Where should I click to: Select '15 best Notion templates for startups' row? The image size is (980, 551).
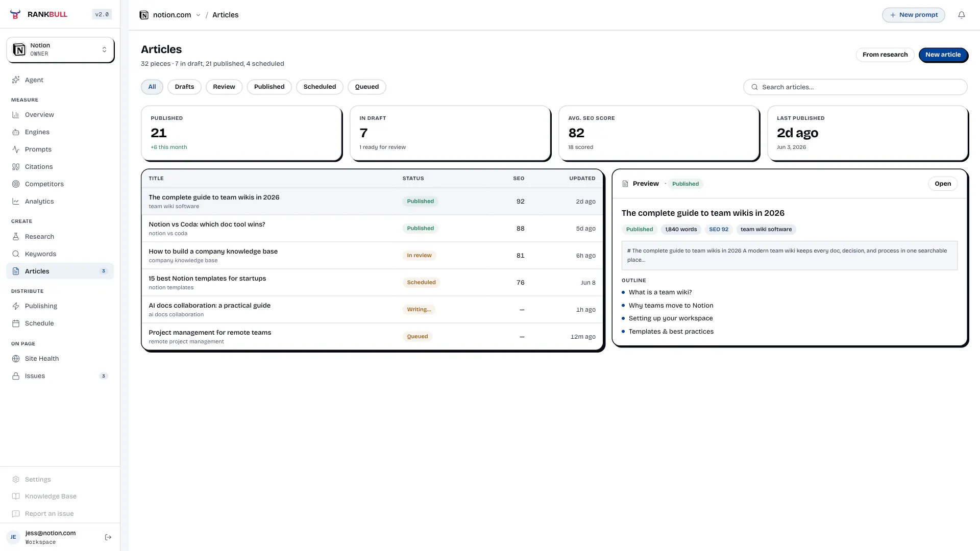pyautogui.click(x=373, y=283)
